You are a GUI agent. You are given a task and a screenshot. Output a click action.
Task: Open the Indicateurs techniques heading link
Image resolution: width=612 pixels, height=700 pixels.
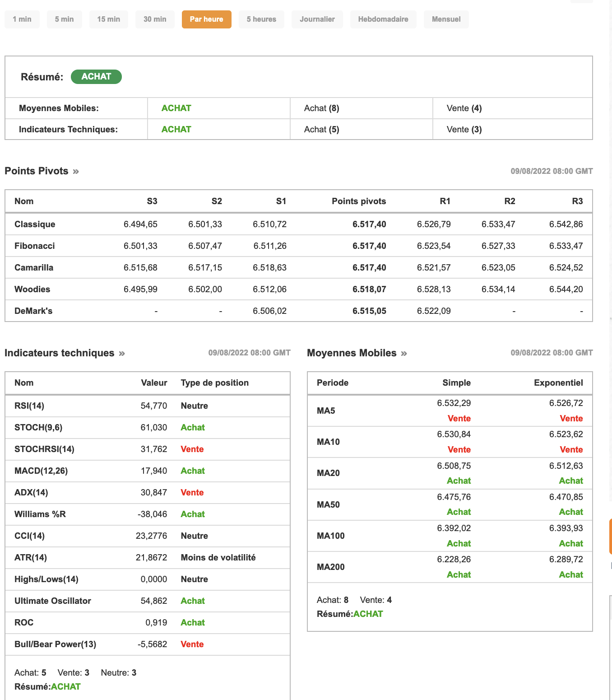[x=60, y=353]
